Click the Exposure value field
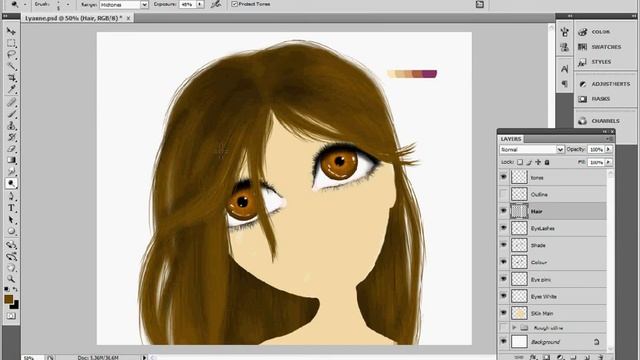Image resolution: width=640 pixels, height=360 pixels. pos(188,4)
